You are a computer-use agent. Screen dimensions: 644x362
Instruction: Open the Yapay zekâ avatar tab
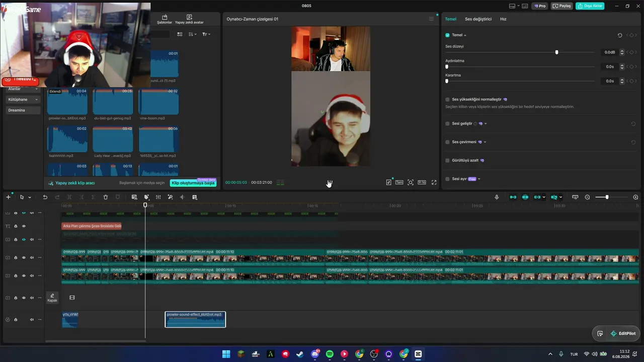(189, 20)
